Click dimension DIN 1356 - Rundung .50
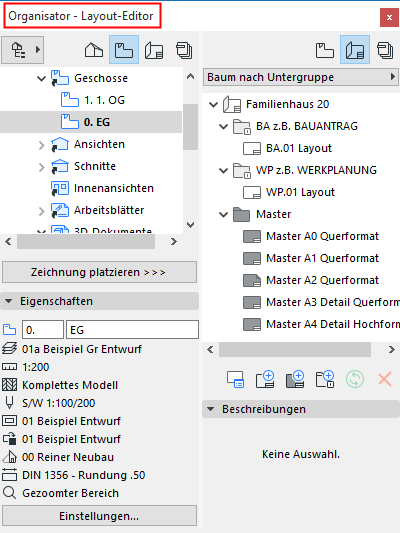This screenshot has width=400, height=533. point(84,475)
